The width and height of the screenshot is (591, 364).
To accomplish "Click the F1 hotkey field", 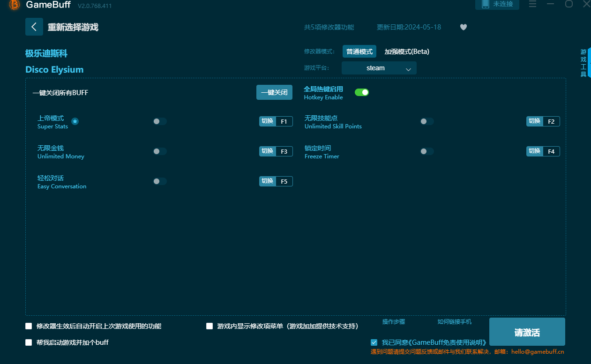I will [x=284, y=121].
